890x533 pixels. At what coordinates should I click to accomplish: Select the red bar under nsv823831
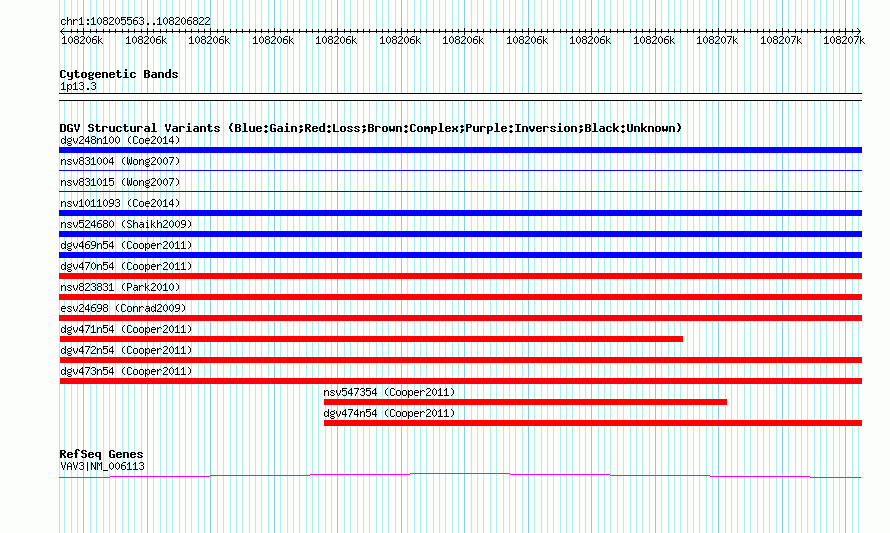coord(460,297)
